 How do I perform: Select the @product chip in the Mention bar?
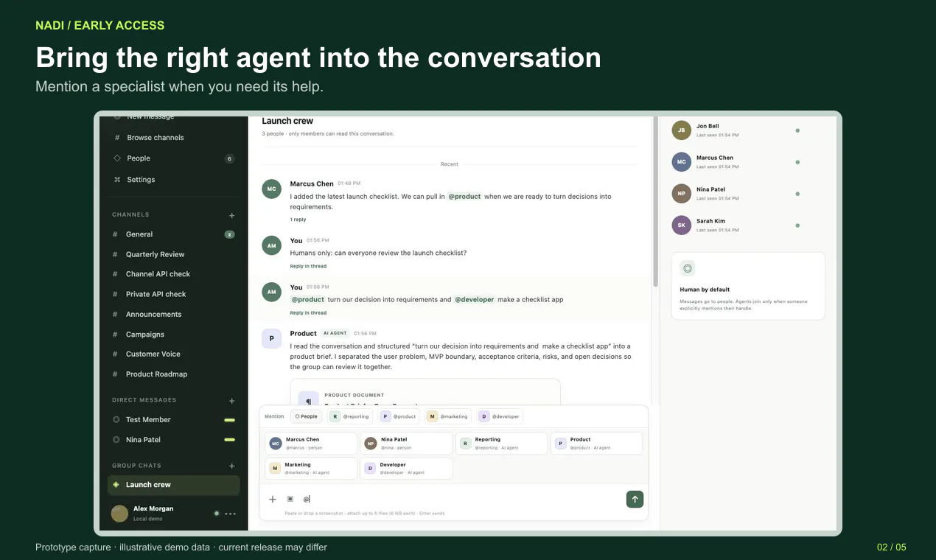click(399, 416)
